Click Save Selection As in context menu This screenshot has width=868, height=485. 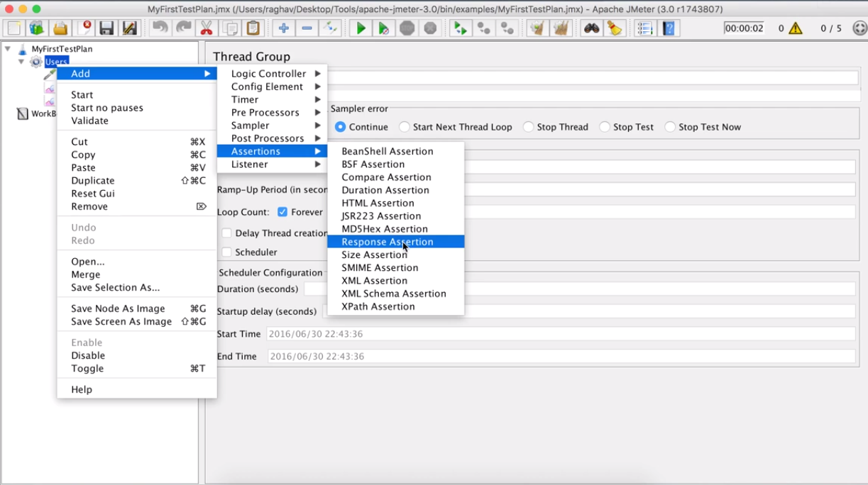click(137, 287)
